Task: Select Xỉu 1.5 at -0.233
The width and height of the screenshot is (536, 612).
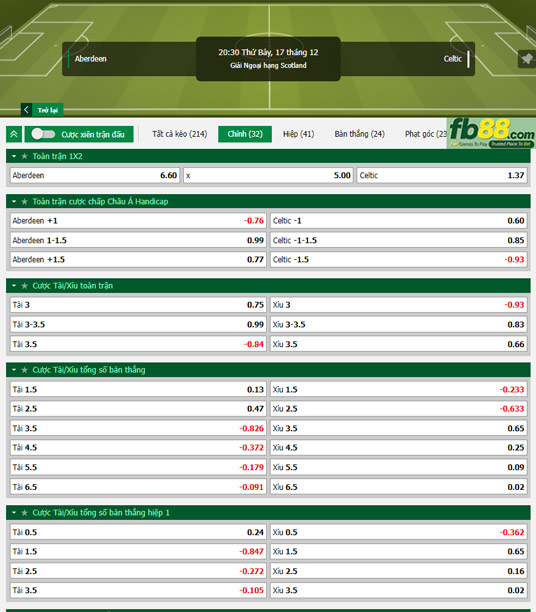Action: pos(399,389)
